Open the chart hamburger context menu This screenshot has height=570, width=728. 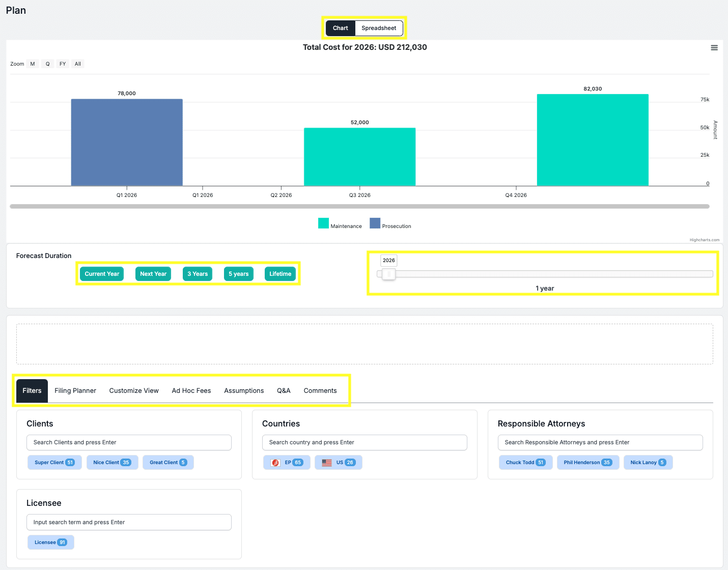tap(714, 48)
